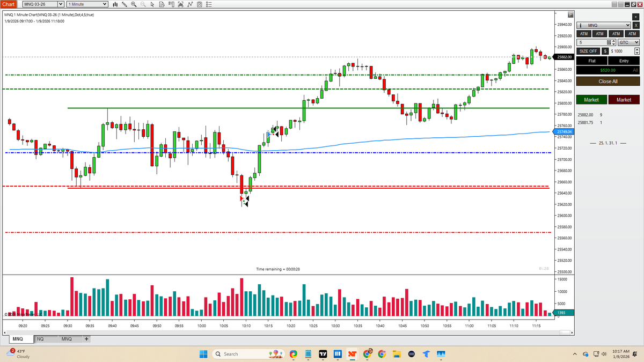Click the green Market buy button
This screenshot has width=644, height=362.
coord(591,100)
